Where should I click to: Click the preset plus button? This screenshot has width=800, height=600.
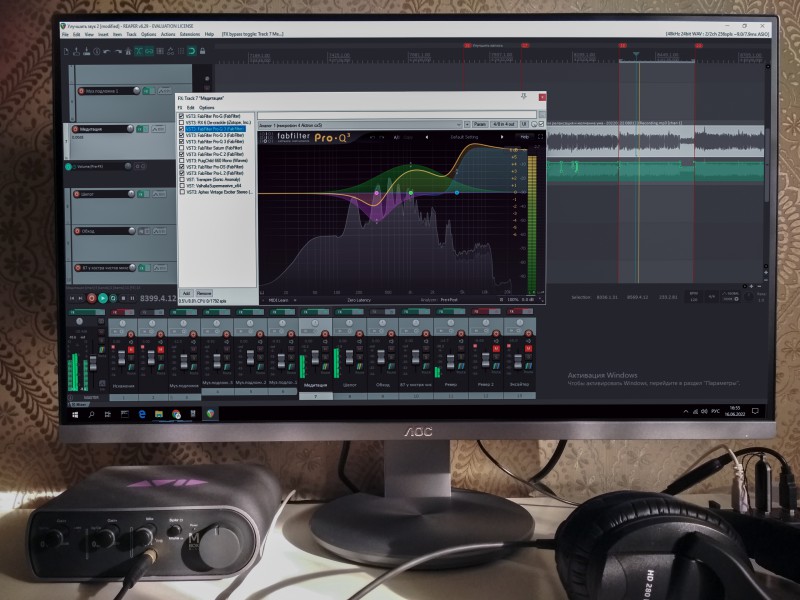467,124
